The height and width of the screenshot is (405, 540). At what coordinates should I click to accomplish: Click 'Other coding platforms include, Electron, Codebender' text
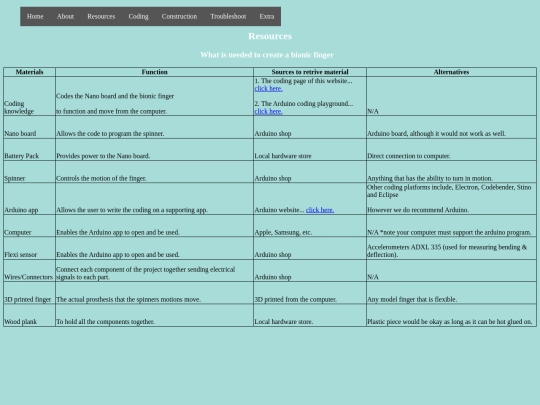click(449, 191)
